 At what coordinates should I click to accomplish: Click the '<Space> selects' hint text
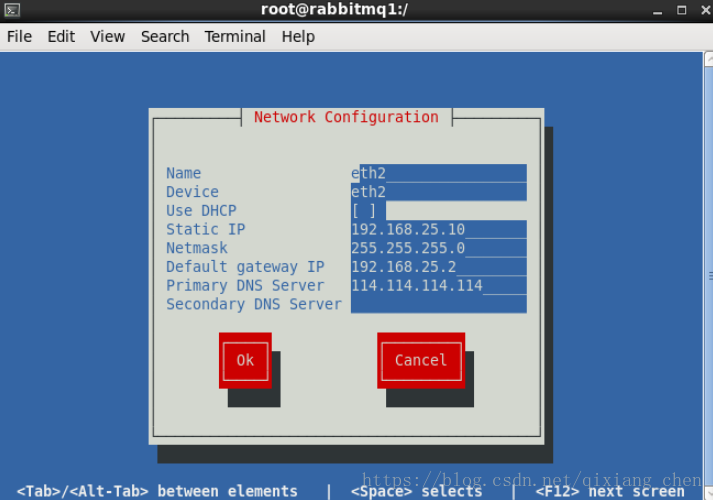[417, 491]
